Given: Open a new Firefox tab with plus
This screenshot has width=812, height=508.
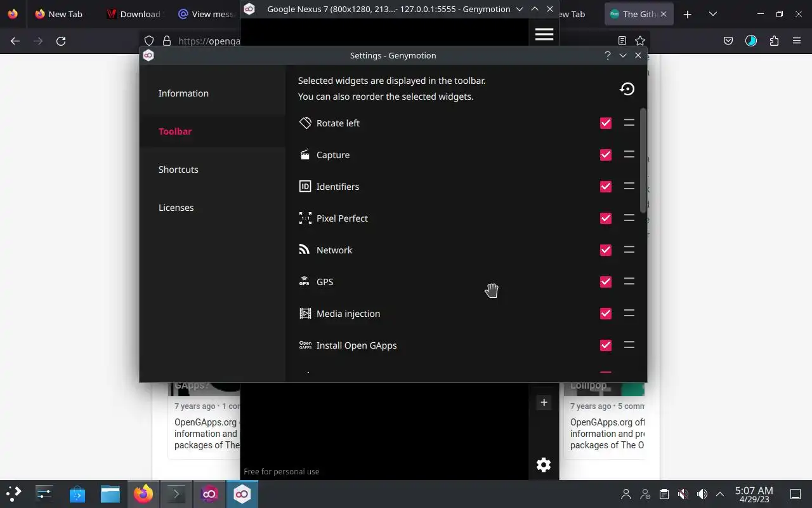Looking at the screenshot, I should pos(687,14).
